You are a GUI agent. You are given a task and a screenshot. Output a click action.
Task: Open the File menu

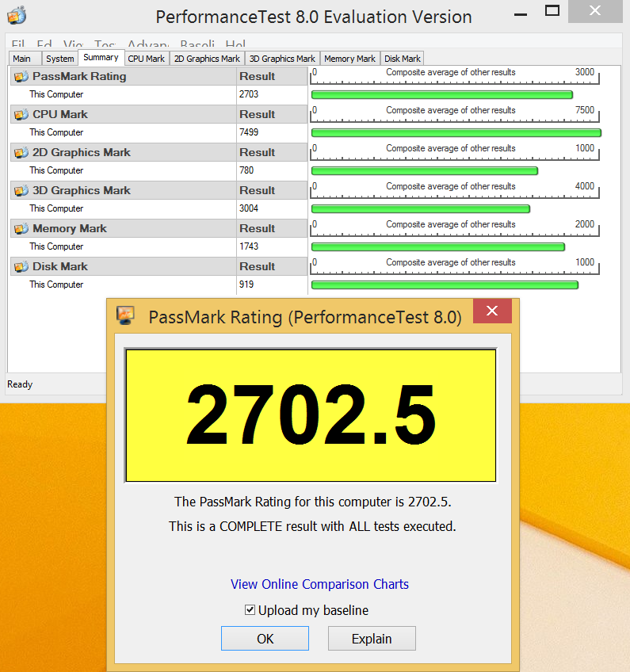pos(18,44)
